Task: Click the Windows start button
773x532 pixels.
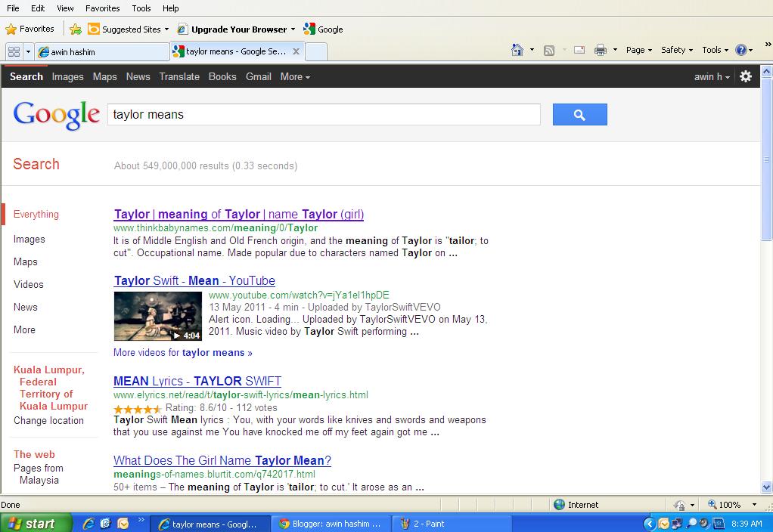Action: [36, 523]
